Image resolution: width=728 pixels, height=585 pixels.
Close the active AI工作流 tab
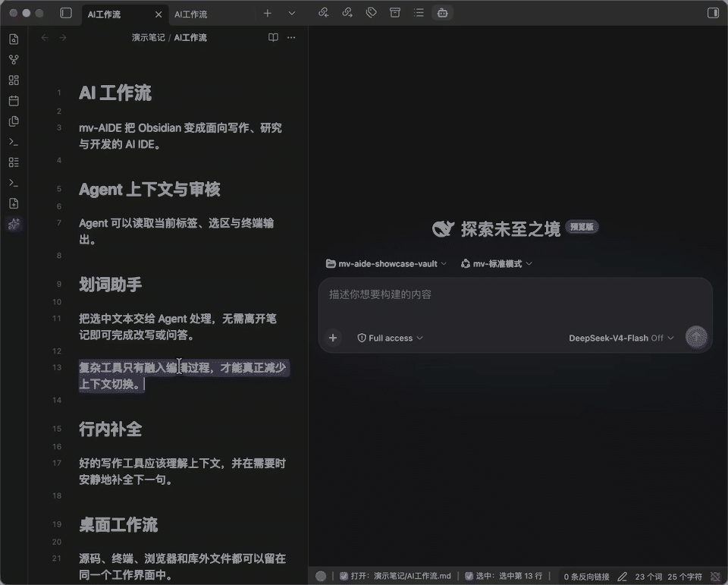(x=158, y=14)
